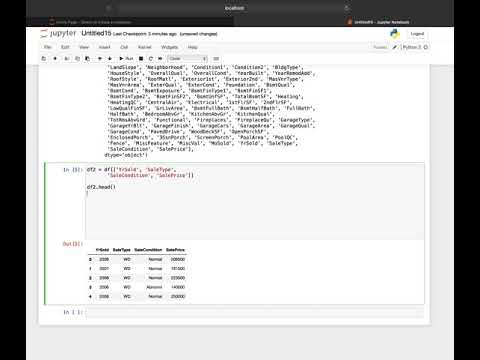
Task: Copy selected cells toolbar icon
Action: click(x=77, y=58)
